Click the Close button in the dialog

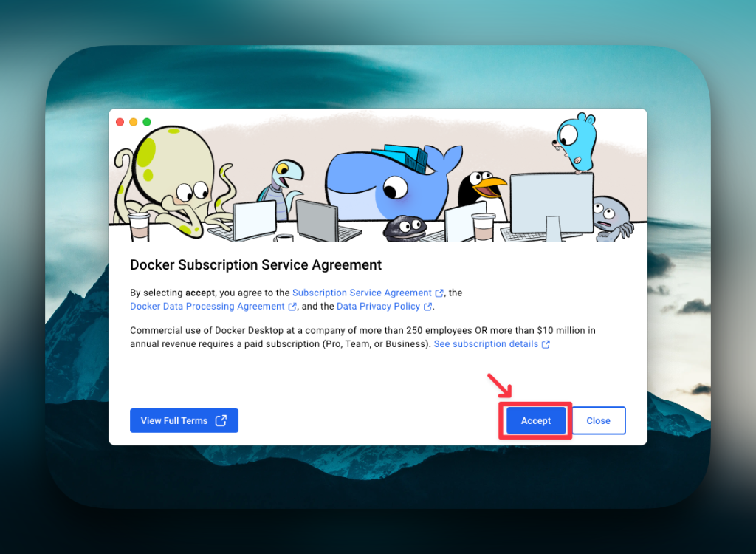click(598, 420)
